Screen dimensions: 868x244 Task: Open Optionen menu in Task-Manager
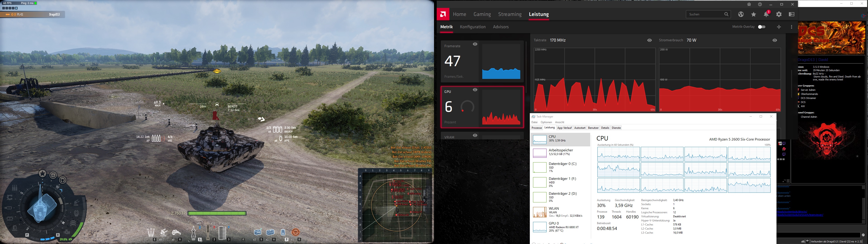[x=546, y=122]
